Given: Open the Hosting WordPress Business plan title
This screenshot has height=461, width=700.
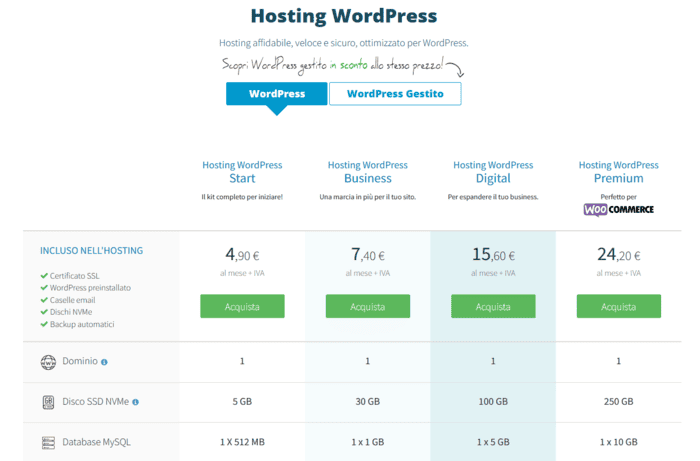Looking at the screenshot, I should (367, 172).
